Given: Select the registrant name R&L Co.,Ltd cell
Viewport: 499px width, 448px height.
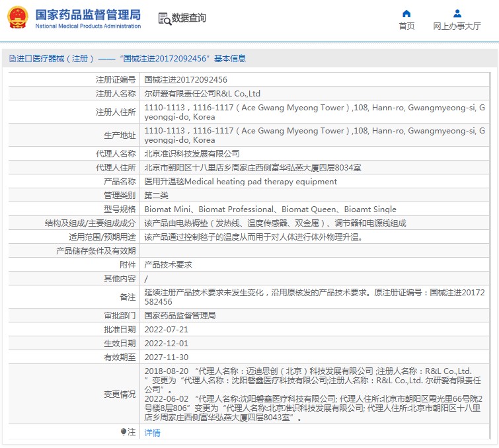Looking at the screenshot, I should (x=202, y=94).
